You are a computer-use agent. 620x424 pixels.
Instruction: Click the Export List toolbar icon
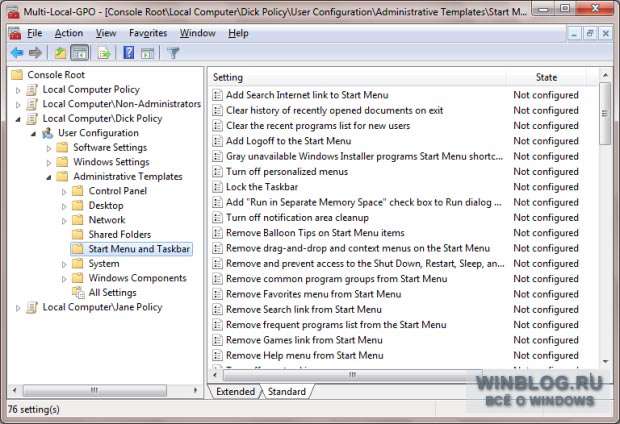[x=104, y=53]
